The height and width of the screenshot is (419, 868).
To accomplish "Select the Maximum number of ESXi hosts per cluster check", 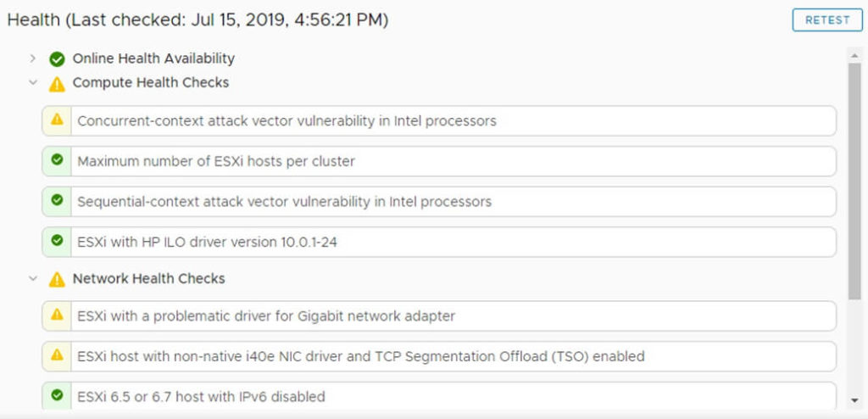I will (439, 161).
